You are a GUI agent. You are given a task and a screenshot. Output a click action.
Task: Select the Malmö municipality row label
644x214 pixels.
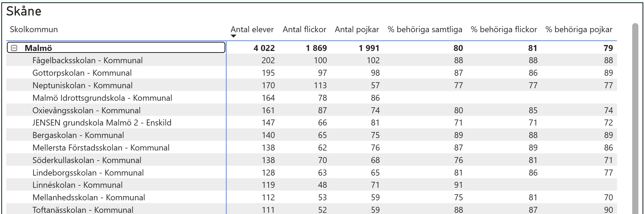click(x=38, y=48)
